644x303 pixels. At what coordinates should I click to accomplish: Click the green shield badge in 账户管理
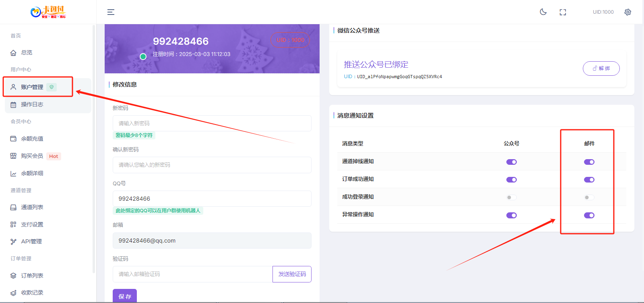[x=52, y=87]
